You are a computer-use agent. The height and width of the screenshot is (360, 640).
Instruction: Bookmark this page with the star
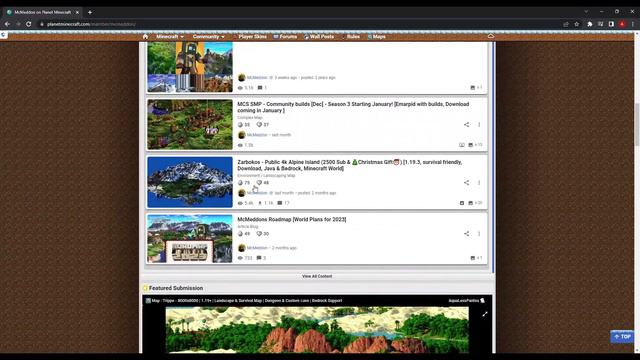click(x=576, y=24)
